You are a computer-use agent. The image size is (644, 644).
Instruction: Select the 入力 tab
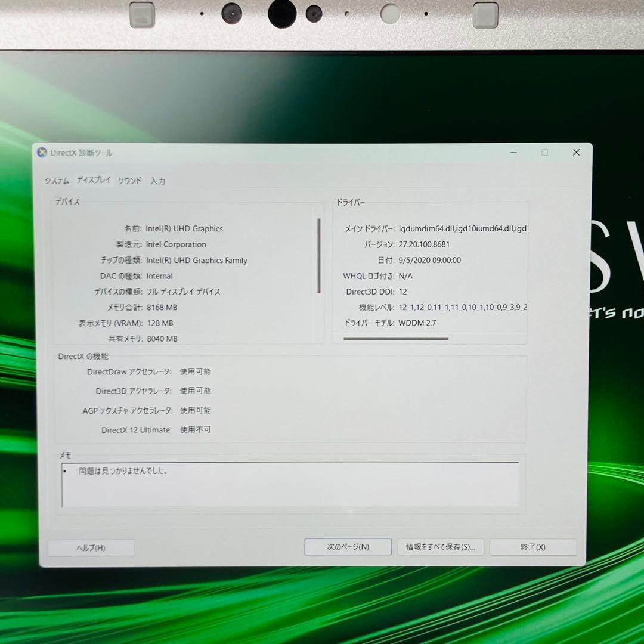[x=157, y=181]
